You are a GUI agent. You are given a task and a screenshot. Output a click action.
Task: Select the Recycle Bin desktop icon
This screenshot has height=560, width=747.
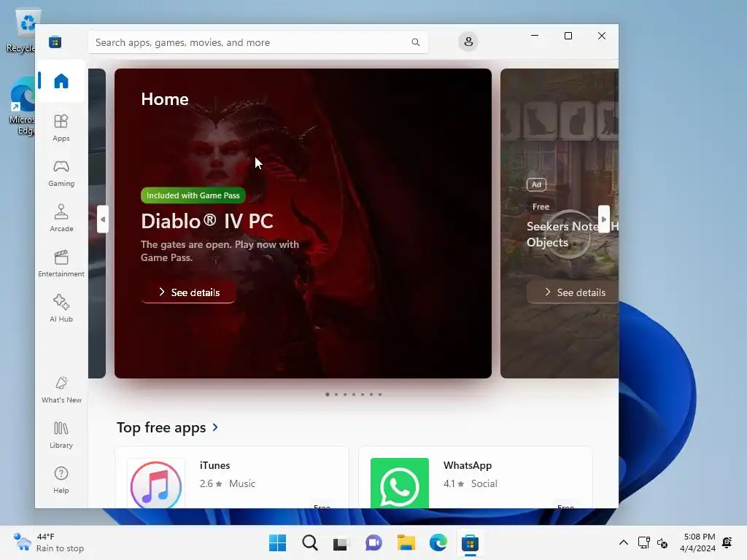coord(23,31)
